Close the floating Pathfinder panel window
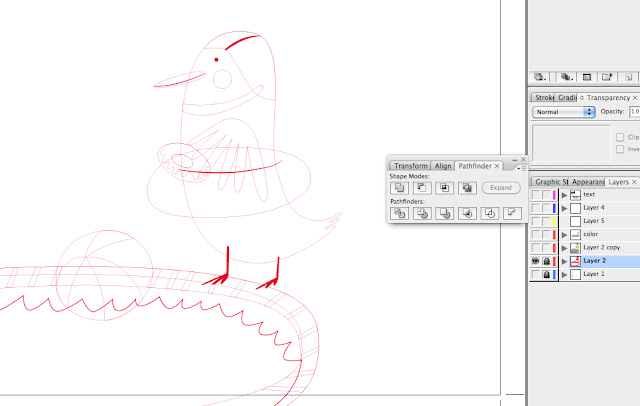The image size is (640, 406). (523, 160)
